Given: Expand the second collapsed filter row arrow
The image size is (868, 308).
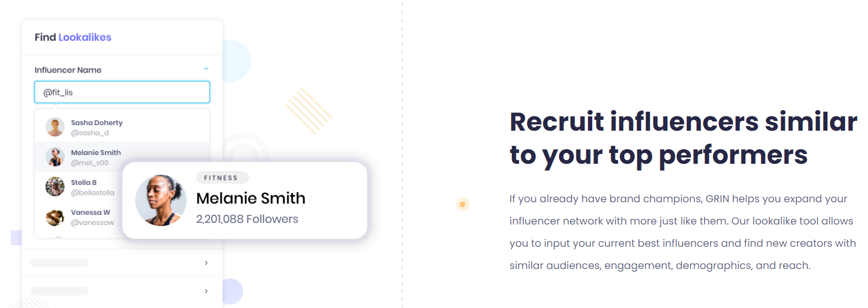Looking at the screenshot, I should [206, 291].
